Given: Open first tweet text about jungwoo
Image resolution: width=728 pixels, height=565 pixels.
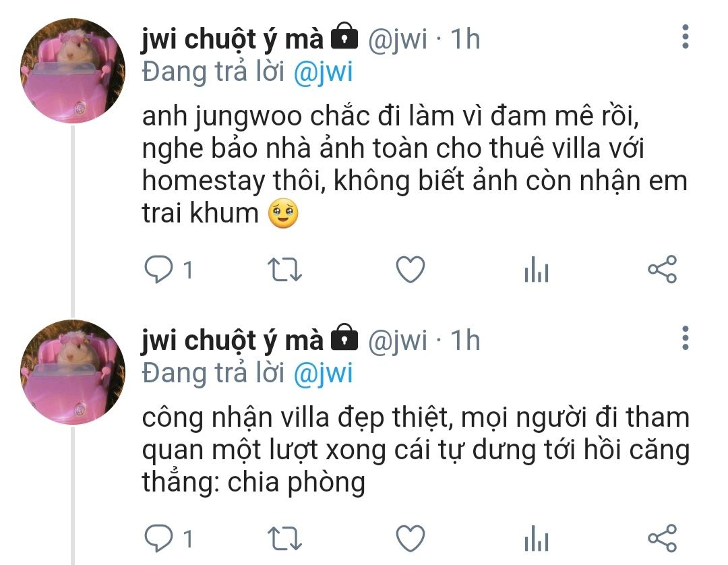Looking at the screenshot, I should pyautogui.click(x=415, y=165).
